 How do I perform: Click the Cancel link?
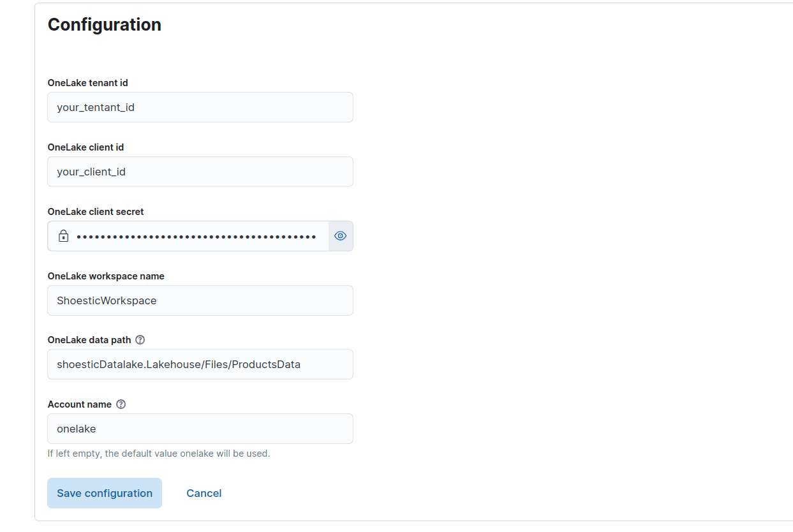pyautogui.click(x=204, y=492)
